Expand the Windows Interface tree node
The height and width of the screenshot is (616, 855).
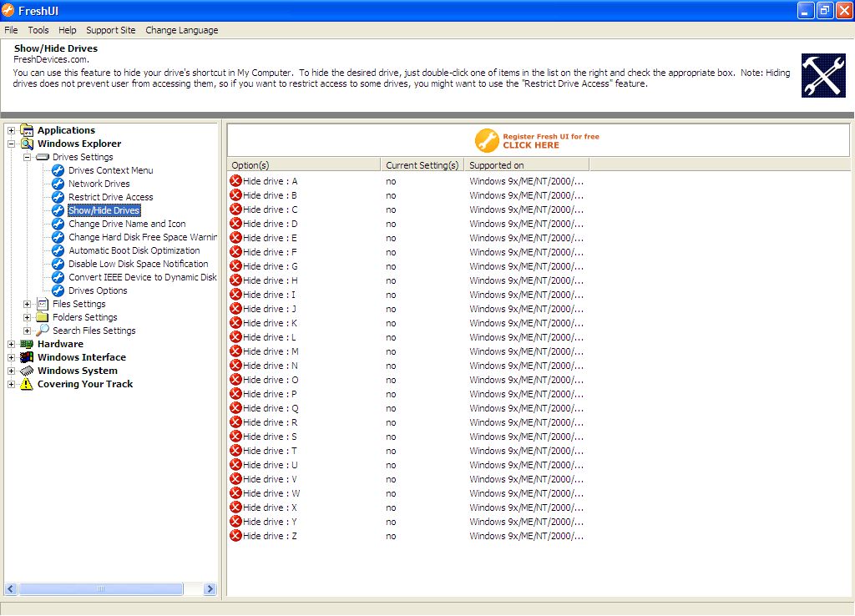tap(11, 357)
